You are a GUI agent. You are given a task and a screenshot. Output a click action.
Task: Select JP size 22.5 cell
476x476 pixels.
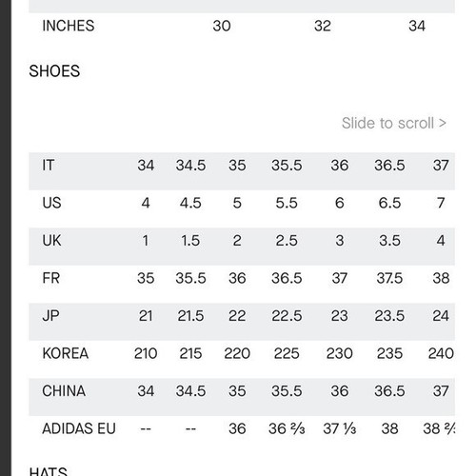287,316
